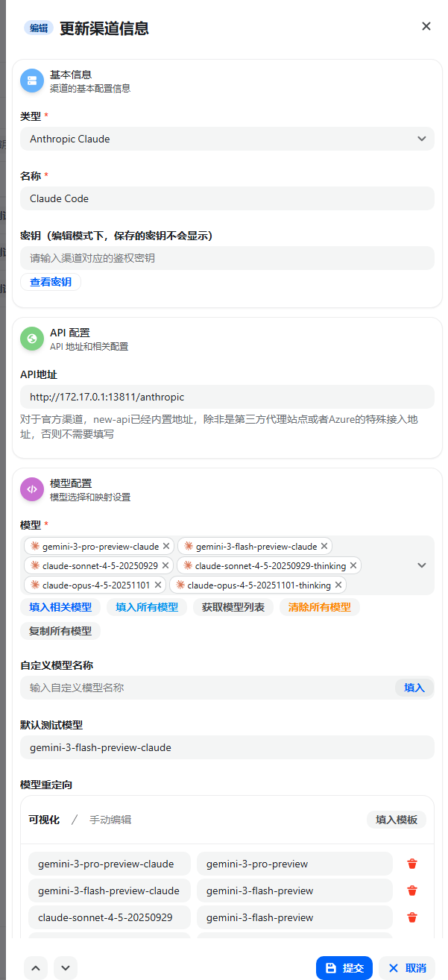The height and width of the screenshot is (980, 448).
Task: Remove gemini-3-pro-preview-claude model tag
Action: (166, 546)
